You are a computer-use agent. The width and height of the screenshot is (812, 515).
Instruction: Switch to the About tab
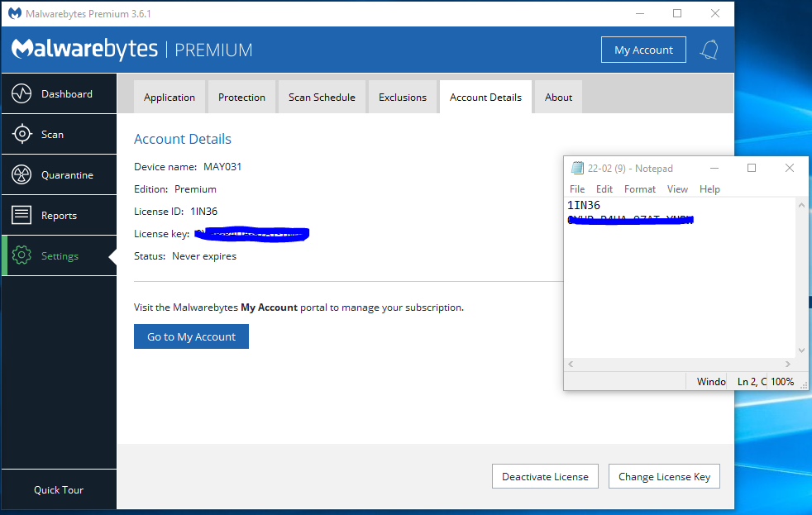[x=558, y=98]
